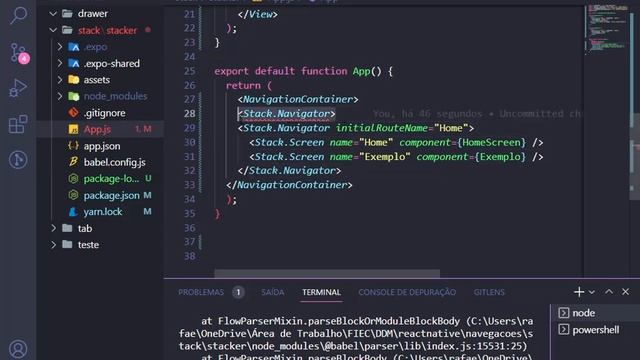This screenshot has height=360, width=640.
Task: Open the Accounts menu icon
Action: tap(18, 349)
